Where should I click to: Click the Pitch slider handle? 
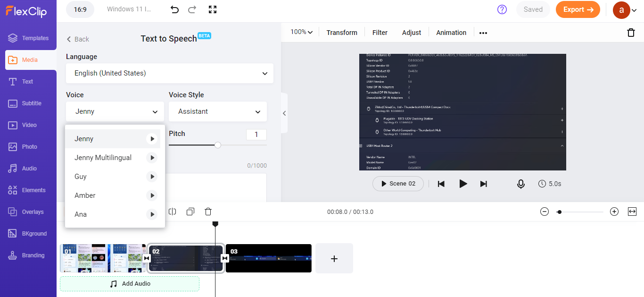[218, 145]
